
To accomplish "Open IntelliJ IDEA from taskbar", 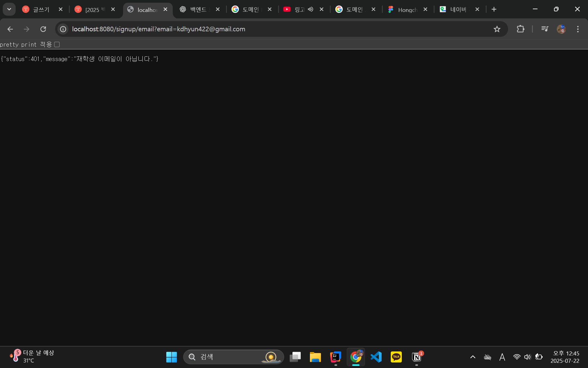I will pyautogui.click(x=336, y=357).
